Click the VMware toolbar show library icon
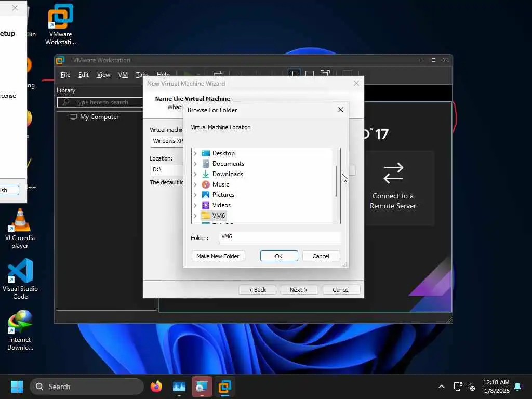 coord(294,74)
